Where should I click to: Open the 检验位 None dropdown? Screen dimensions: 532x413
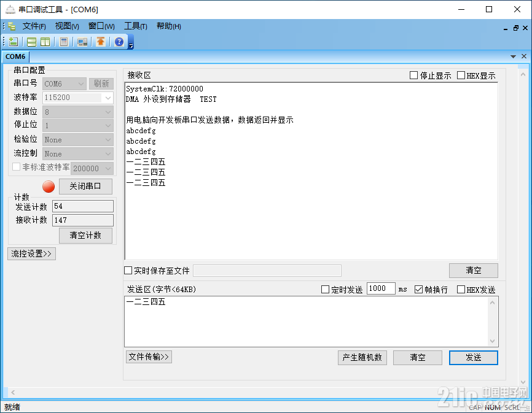pyautogui.click(x=77, y=139)
